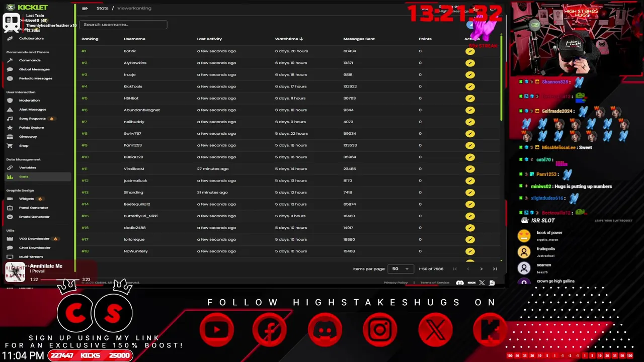Viewport: 644px width, 362px height.
Task: Go to the next page arrow
Action: pyautogui.click(x=481, y=269)
